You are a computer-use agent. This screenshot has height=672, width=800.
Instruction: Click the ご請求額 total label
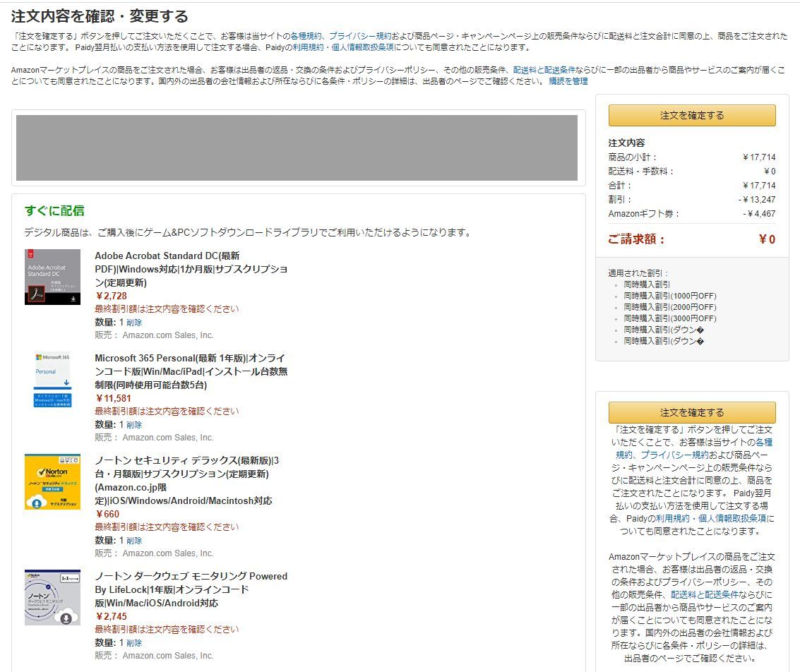(637, 239)
